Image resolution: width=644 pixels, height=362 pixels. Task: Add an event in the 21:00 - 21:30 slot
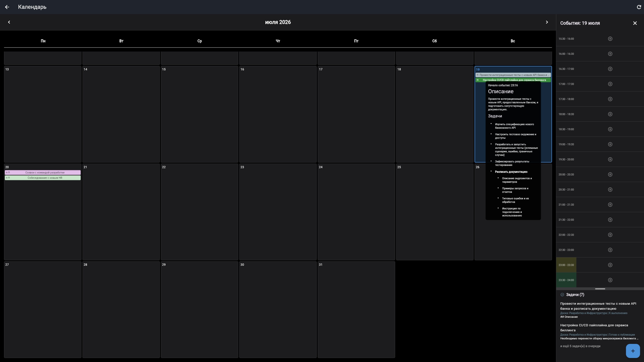click(x=610, y=205)
